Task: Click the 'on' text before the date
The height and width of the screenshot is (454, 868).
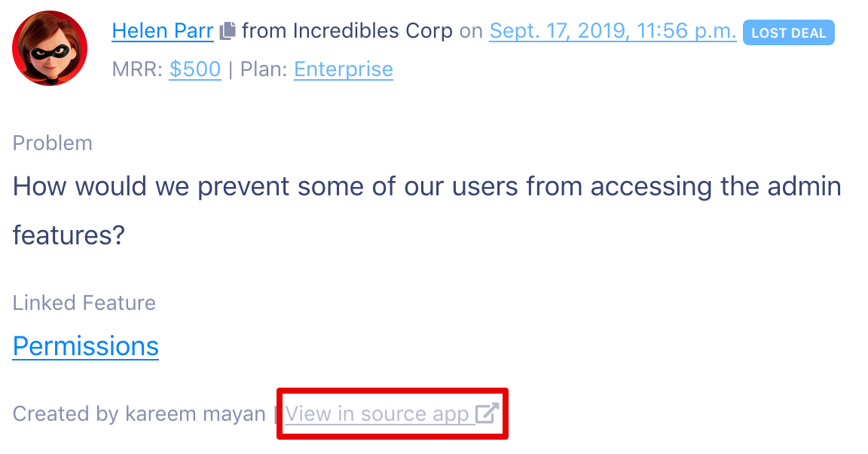Action: coord(471,31)
